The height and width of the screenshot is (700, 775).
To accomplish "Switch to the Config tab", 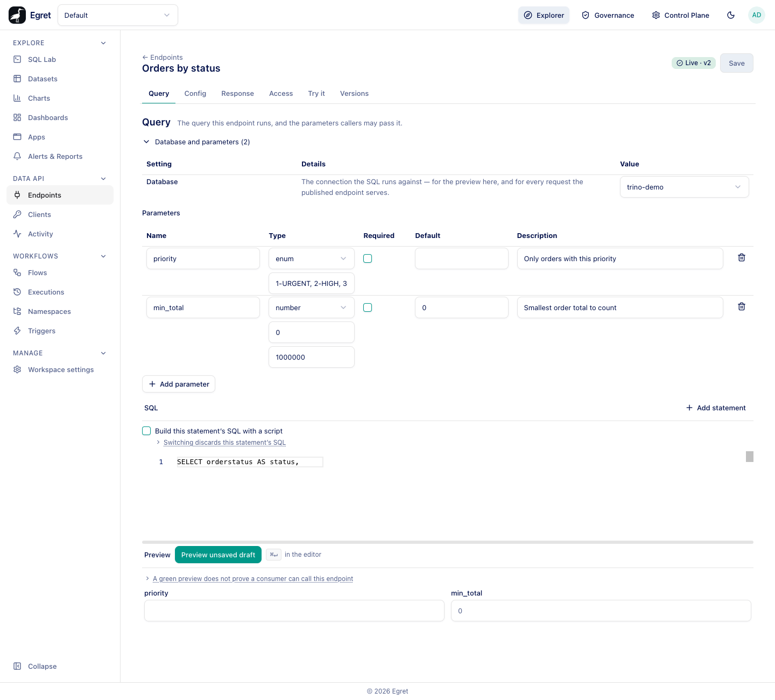I will pyautogui.click(x=195, y=94).
